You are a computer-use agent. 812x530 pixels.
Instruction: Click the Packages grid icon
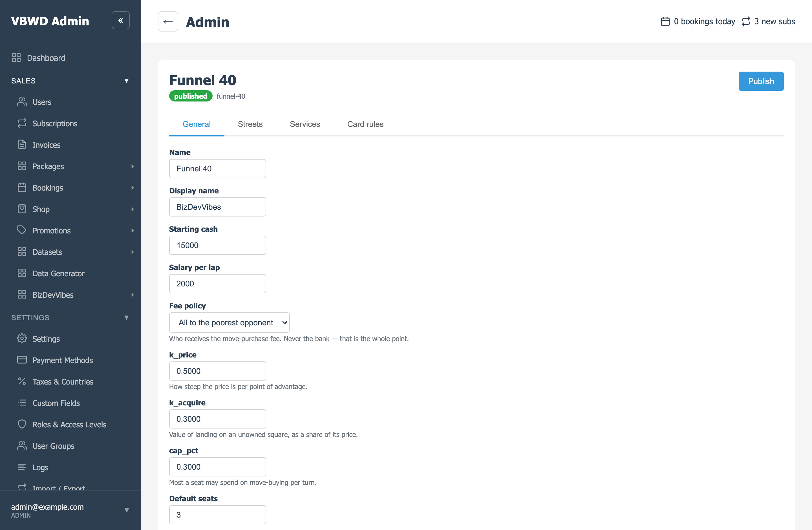[22, 166]
